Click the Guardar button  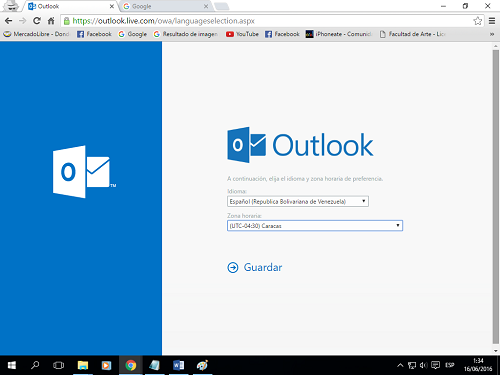point(263,267)
